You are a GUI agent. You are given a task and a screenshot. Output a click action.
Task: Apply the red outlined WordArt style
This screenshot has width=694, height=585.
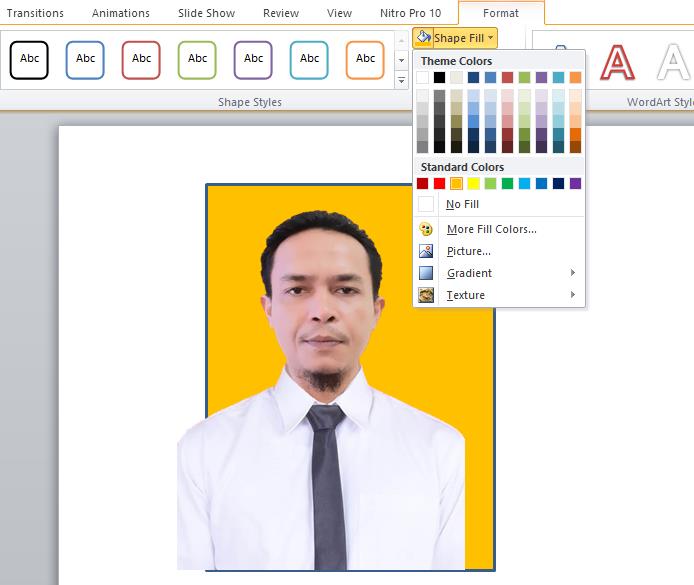click(x=617, y=62)
